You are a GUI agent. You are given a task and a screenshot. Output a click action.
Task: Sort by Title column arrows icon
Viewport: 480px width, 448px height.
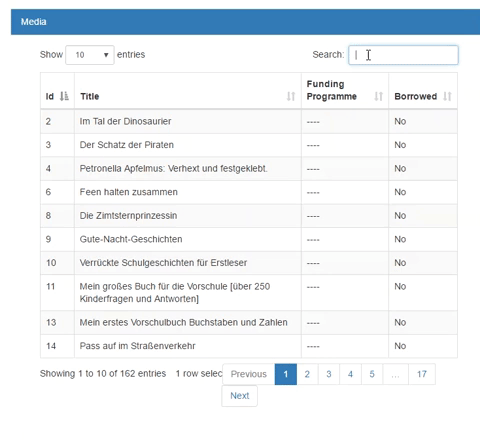pos(291,96)
